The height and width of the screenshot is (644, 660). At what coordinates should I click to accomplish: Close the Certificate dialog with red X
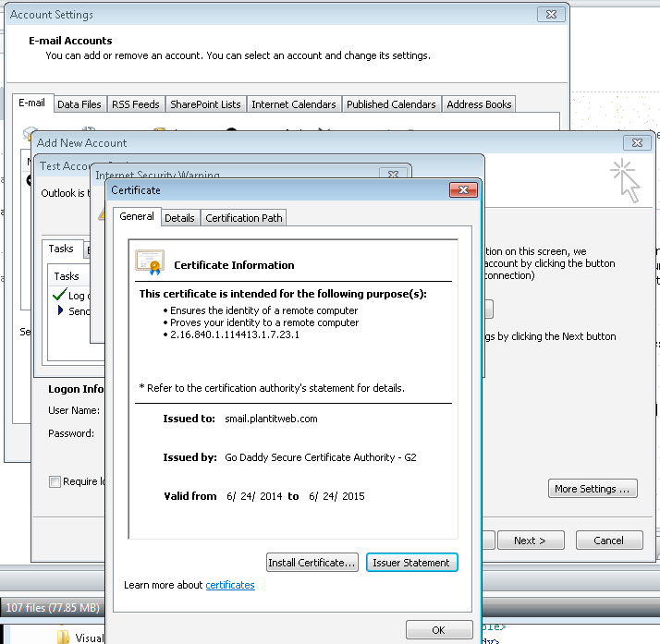pos(463,189)
